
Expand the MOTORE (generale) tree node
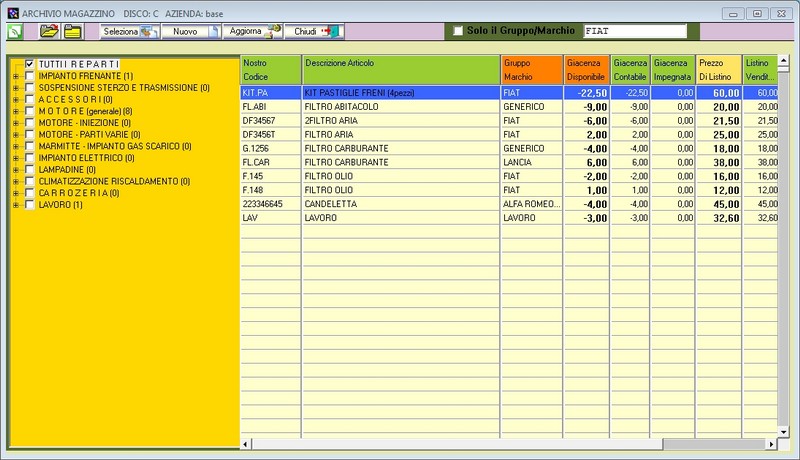(16, 112)
